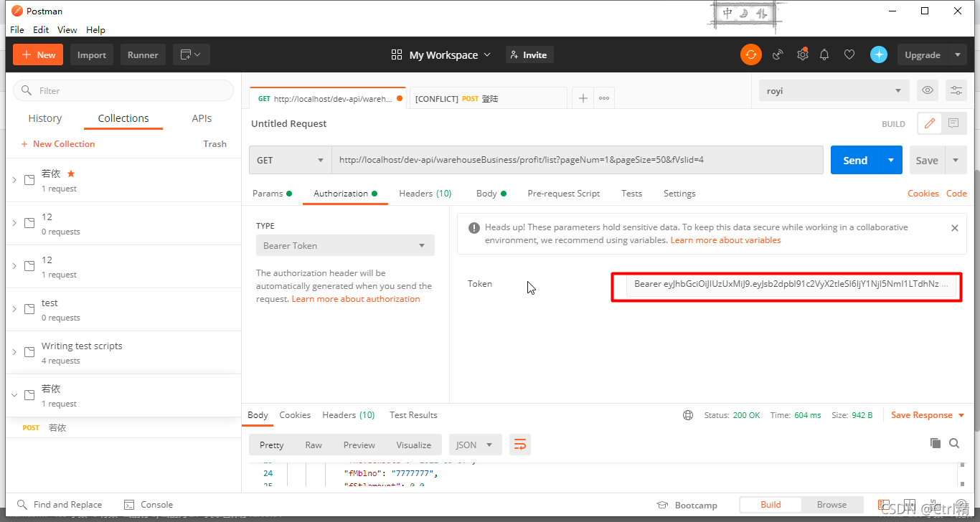Switch to the APIs tab
This screenshot has height=522, width=980.
pyautogui.click(x=202, y=118)
